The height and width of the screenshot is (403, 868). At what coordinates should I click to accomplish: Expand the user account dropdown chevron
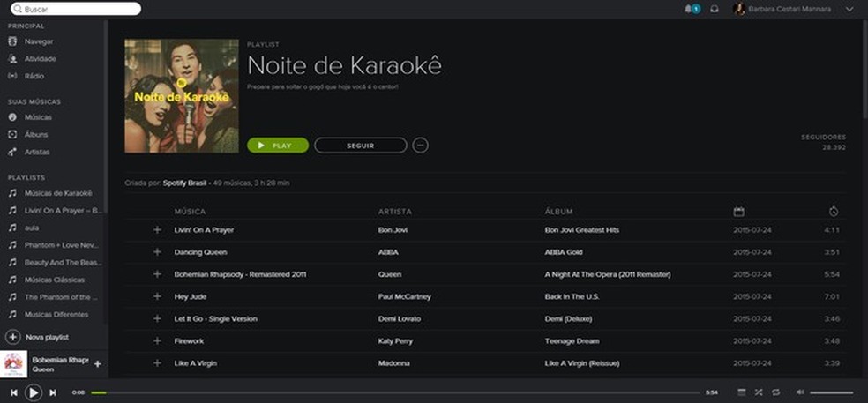point(849,10)
